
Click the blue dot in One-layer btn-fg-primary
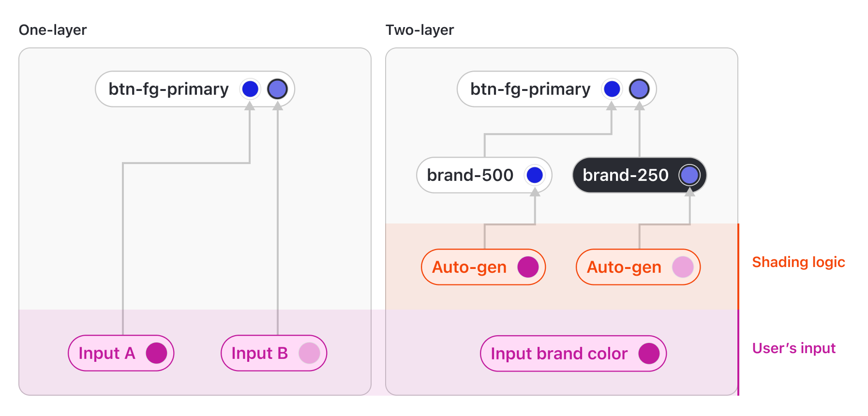250,89
